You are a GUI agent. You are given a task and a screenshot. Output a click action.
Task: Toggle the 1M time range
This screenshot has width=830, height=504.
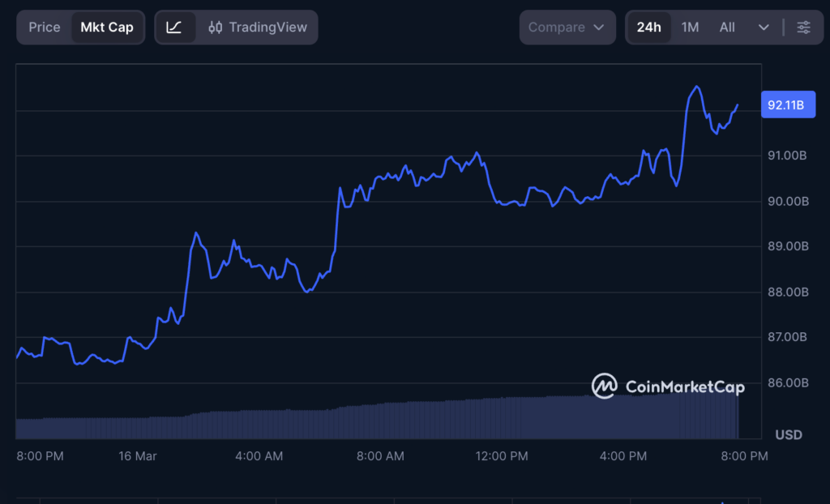[689, 27]
